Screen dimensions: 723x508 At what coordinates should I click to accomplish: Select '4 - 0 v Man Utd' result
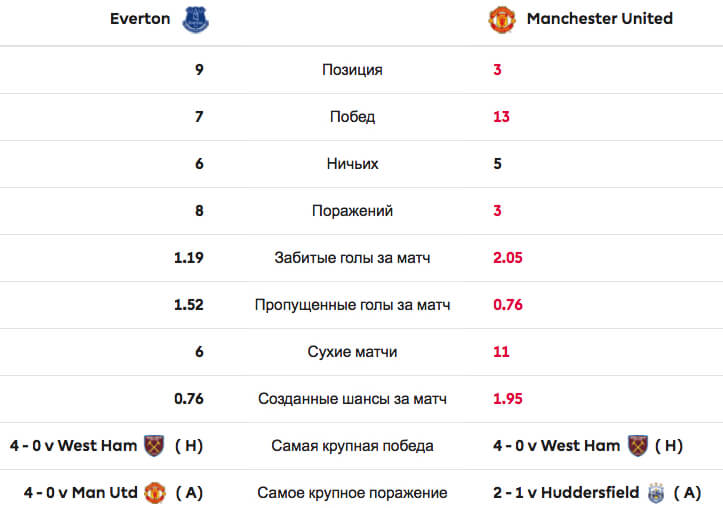81,493
